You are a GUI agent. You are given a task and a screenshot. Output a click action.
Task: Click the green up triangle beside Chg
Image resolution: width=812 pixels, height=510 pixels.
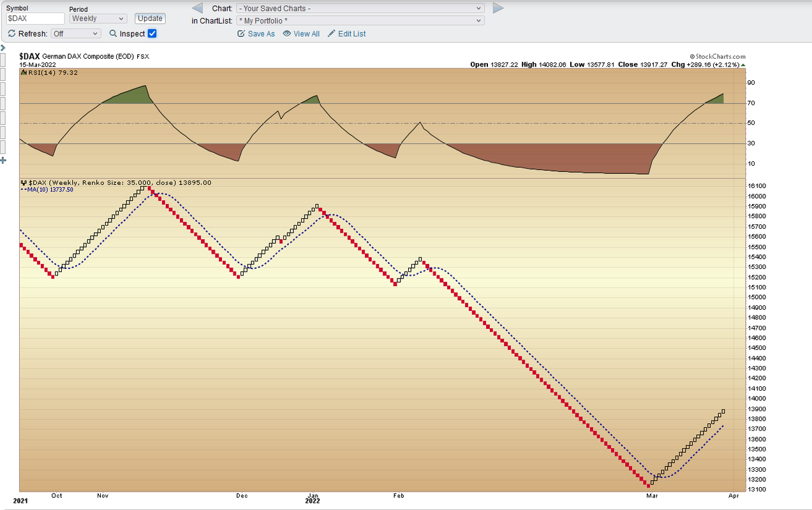click(x=743, y=65)
